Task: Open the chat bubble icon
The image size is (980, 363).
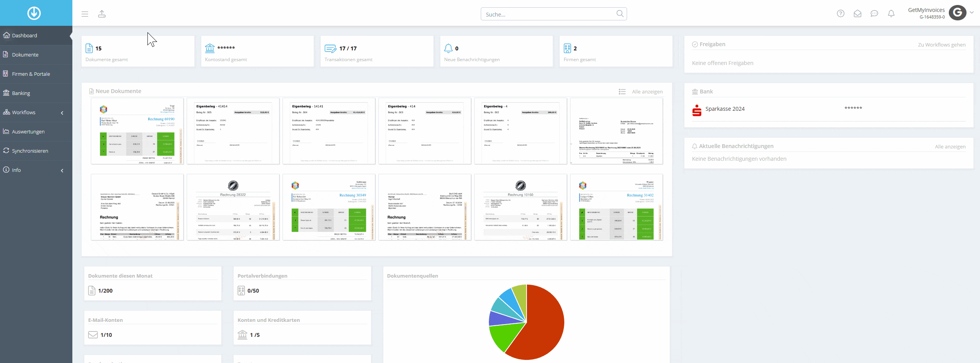Action: pos(875,13)
